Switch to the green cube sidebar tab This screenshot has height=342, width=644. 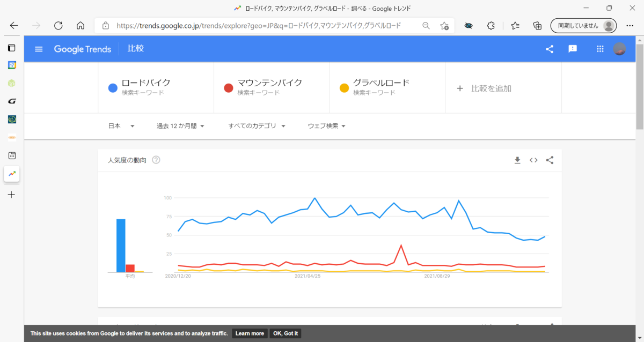tap(12, 83)
